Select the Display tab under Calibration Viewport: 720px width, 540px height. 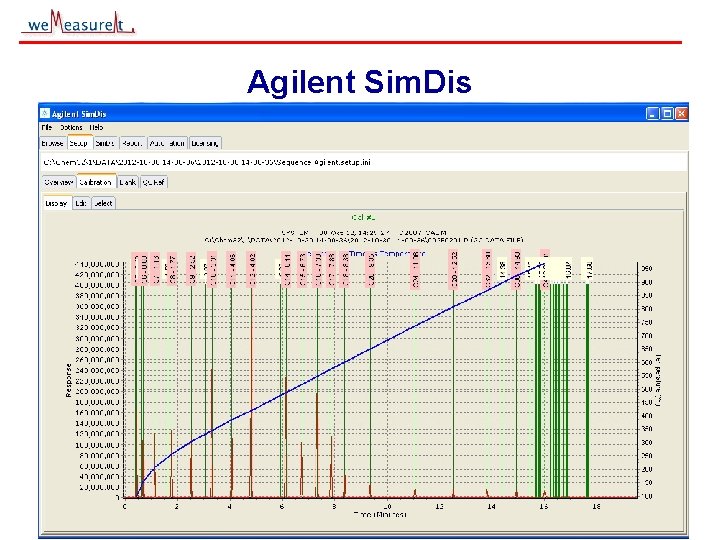[x=57, y=202]
